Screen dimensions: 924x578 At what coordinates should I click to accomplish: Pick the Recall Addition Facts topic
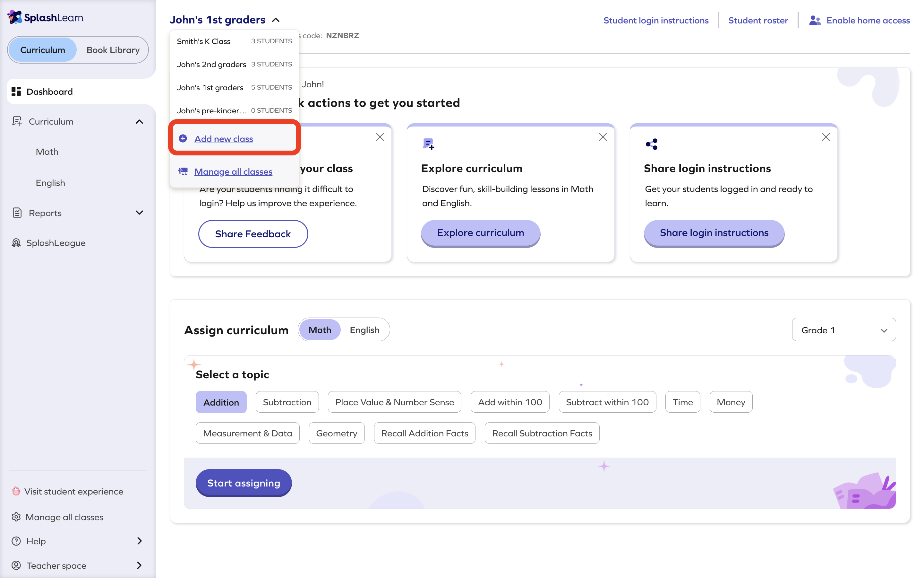(424, 433)
